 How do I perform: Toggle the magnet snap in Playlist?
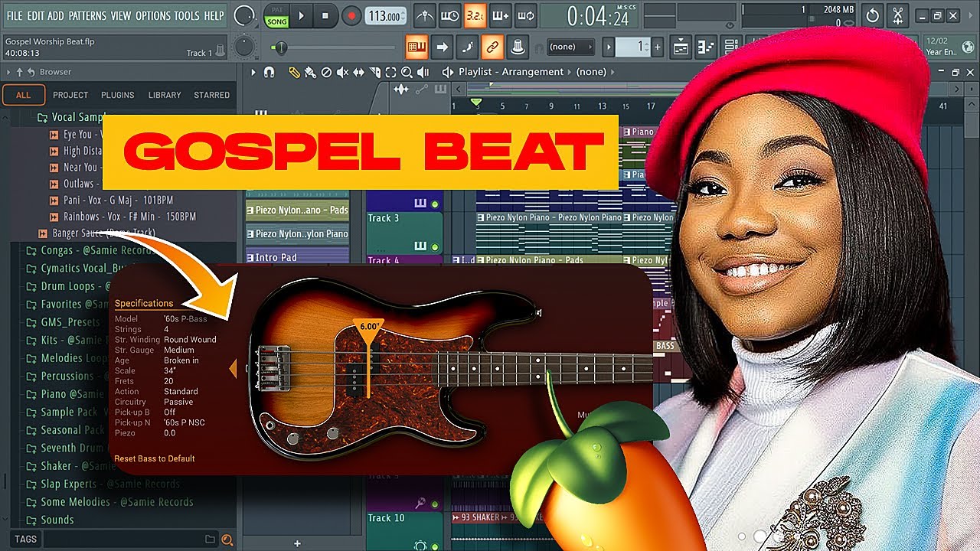[269, 72]
